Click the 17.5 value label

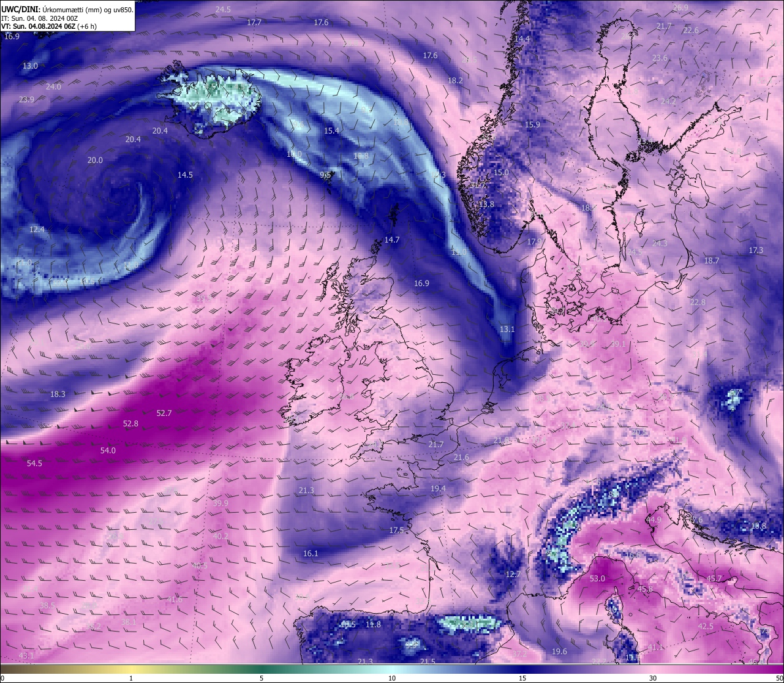[x=396, y=530]
